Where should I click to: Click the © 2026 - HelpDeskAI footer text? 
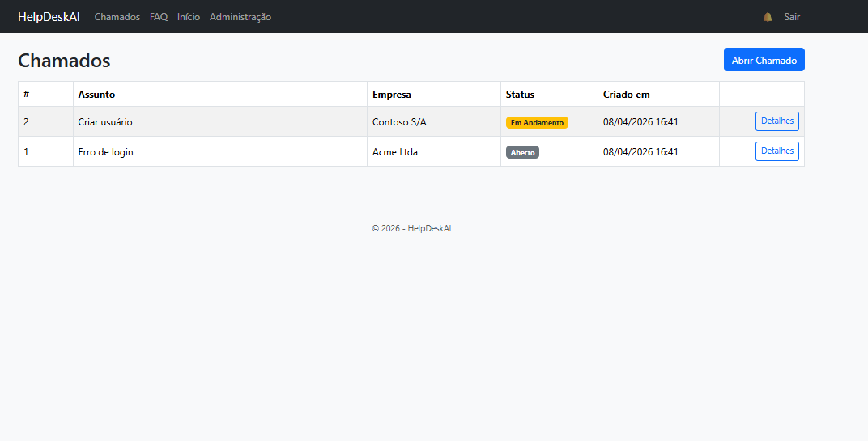(411, 228)
